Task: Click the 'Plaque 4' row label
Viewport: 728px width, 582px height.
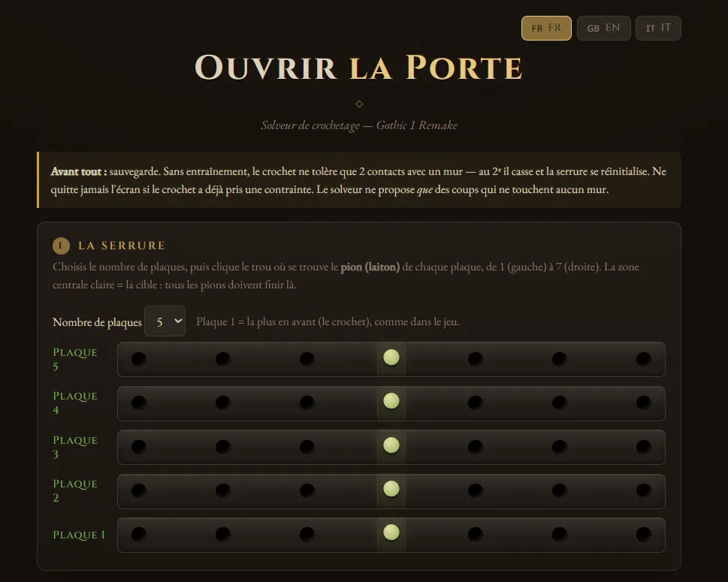Action: click(x=75, y=403)
